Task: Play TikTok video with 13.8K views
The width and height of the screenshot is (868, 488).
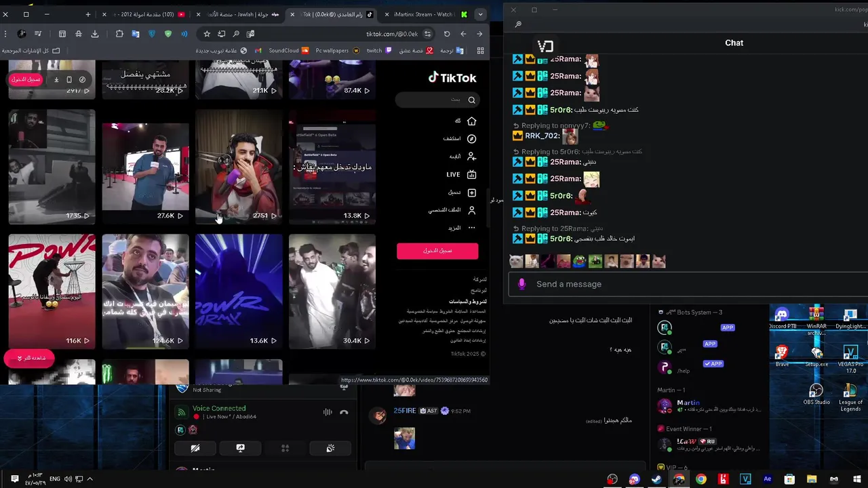Action: point(332,167)
